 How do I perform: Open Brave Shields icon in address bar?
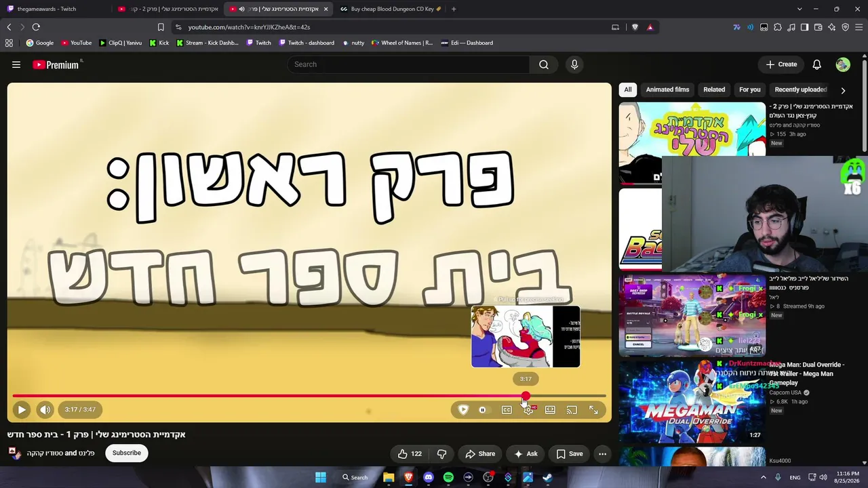coord(635,27)
